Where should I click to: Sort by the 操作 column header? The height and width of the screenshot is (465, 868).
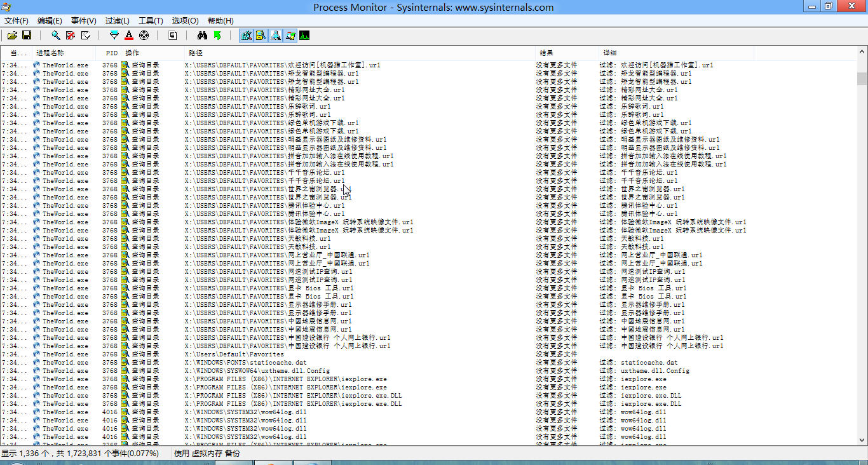pos(153,53)
